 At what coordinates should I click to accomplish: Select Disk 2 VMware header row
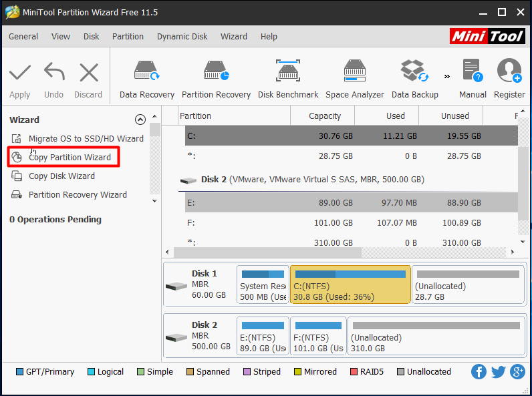pyautogui.click(x=348, y=180)
